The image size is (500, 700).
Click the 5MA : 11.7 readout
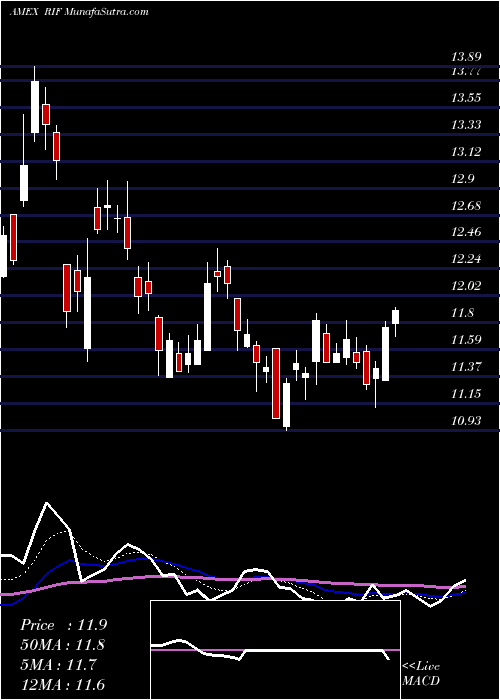[58, 665]
